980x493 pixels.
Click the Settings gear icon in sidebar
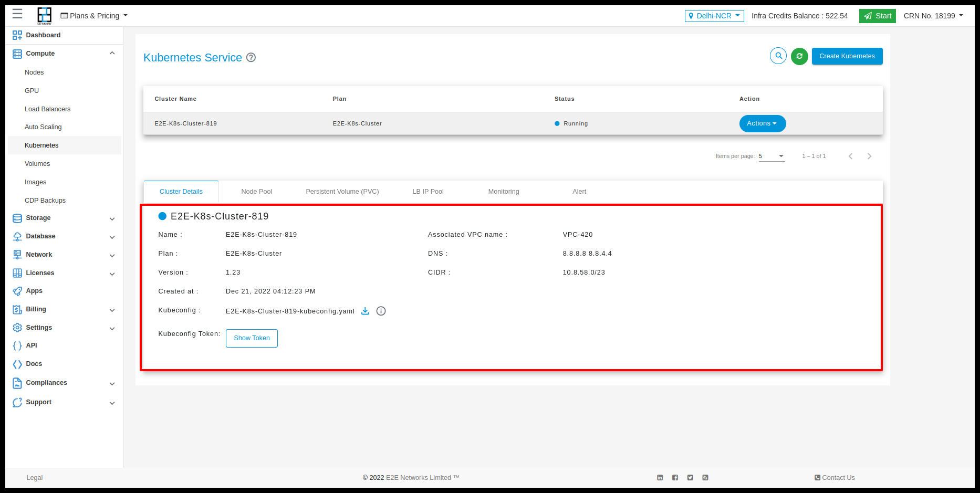tap(17, 328)
